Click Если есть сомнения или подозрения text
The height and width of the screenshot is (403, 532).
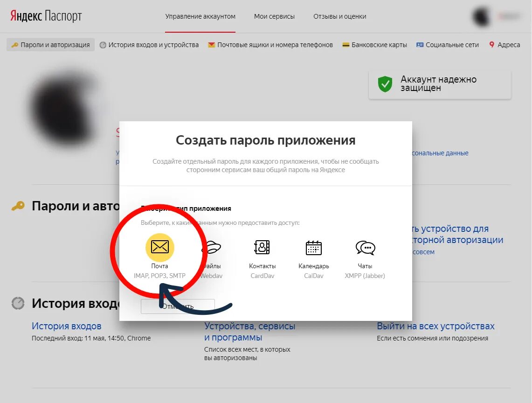point(433,338)
